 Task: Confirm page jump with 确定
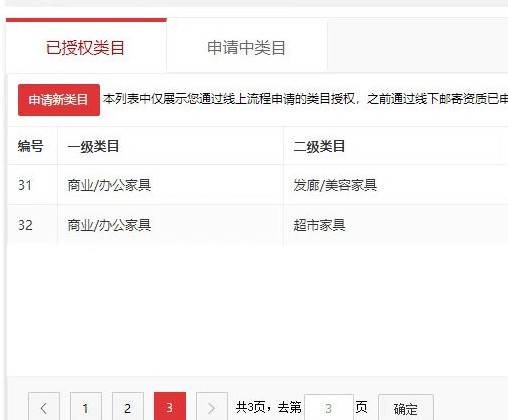tap(406, 408)
